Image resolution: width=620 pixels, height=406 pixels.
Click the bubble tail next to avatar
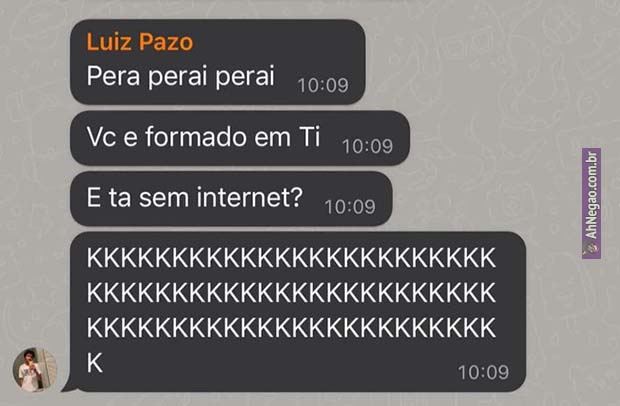pos(67,385)
